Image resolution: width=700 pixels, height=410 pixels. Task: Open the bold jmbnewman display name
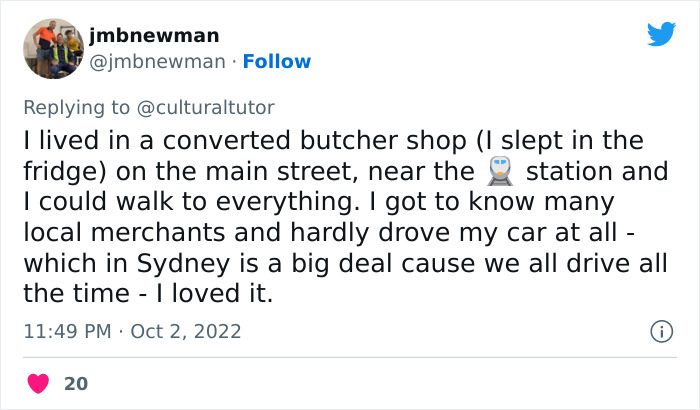coord(153,35)
